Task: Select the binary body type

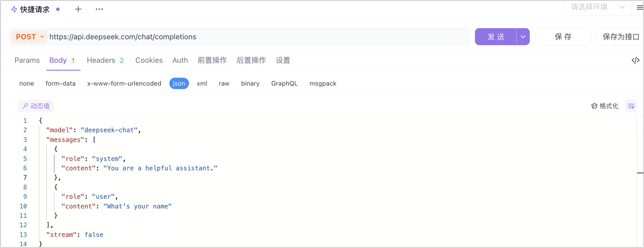Action: [x=250, y=84]
